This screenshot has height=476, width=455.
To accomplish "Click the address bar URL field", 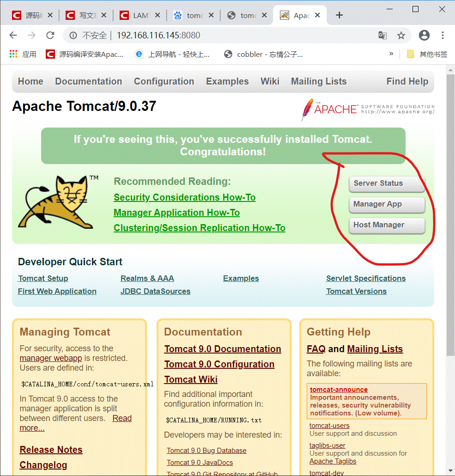I will point(237,36).
